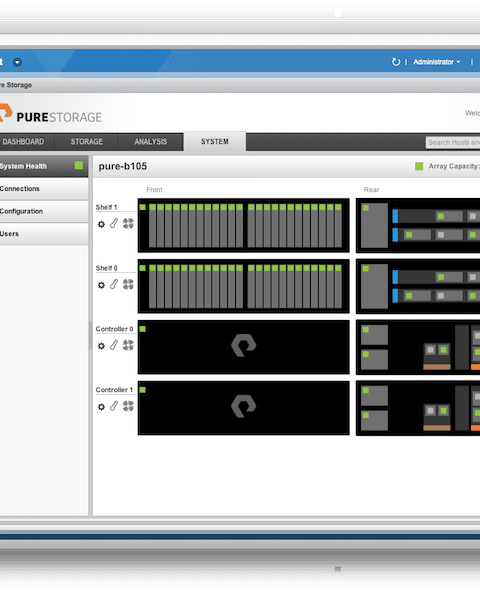Image resolution: width=480 pixels, height=593 pixels.
Task: Focus the Search Hosts input field
Action: [x=453, y=143]
